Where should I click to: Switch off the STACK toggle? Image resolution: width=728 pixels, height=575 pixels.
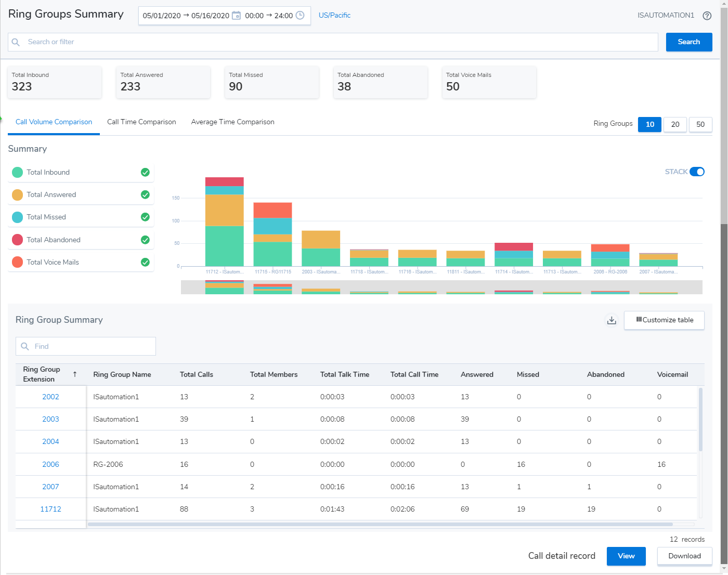(x=697, y=171)
